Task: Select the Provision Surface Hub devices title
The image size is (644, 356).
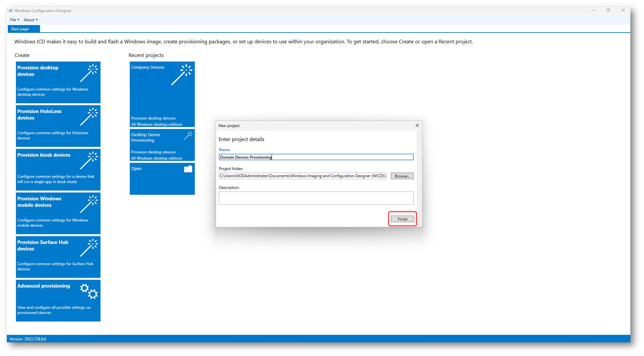Action: click(x=43, y=245)
